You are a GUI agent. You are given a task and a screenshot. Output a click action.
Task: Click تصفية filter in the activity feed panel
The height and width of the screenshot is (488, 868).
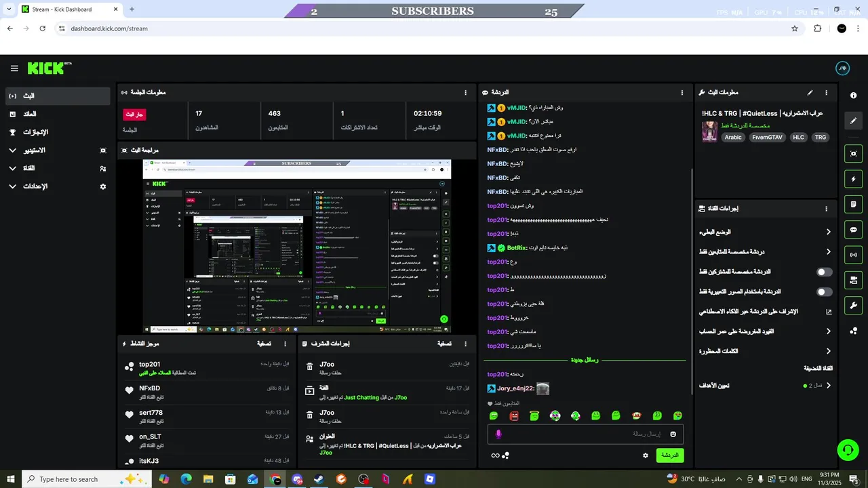pyautogui.click(x=264, y=344)
